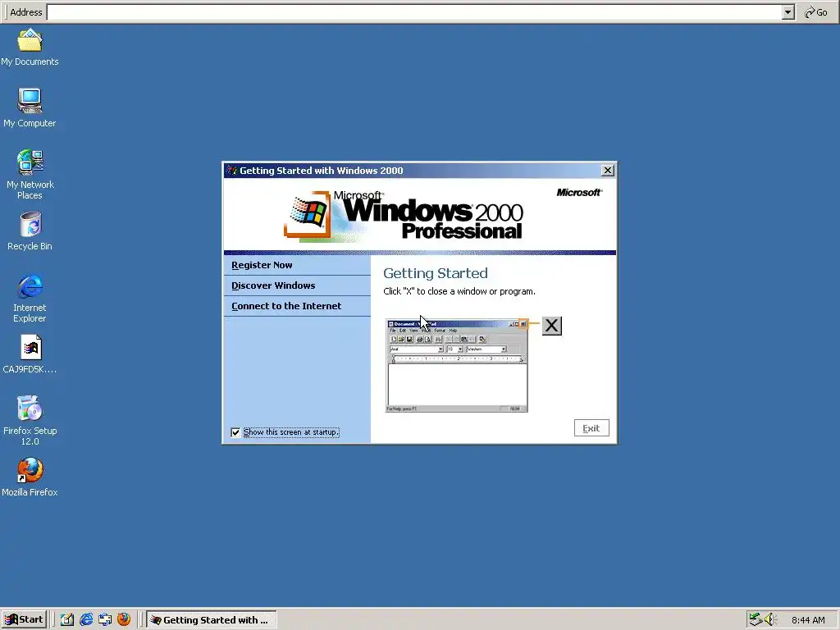Click the 8:44 AM clock

tap(808, 620)
